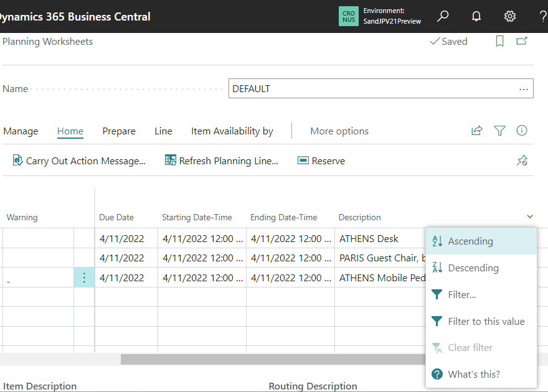Screen dimensions: 548x392
Task: Show the FactBox info pane
Action: pyautogui.click(x=522, y=131)
